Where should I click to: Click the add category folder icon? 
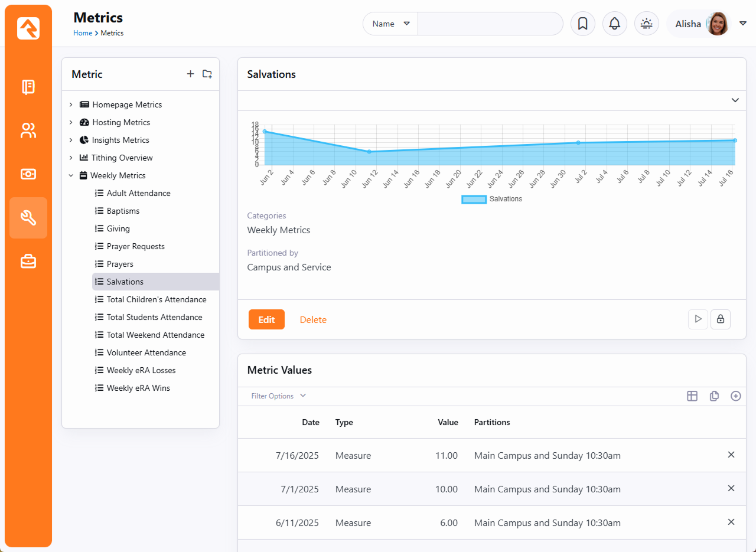tap(207, 74)
